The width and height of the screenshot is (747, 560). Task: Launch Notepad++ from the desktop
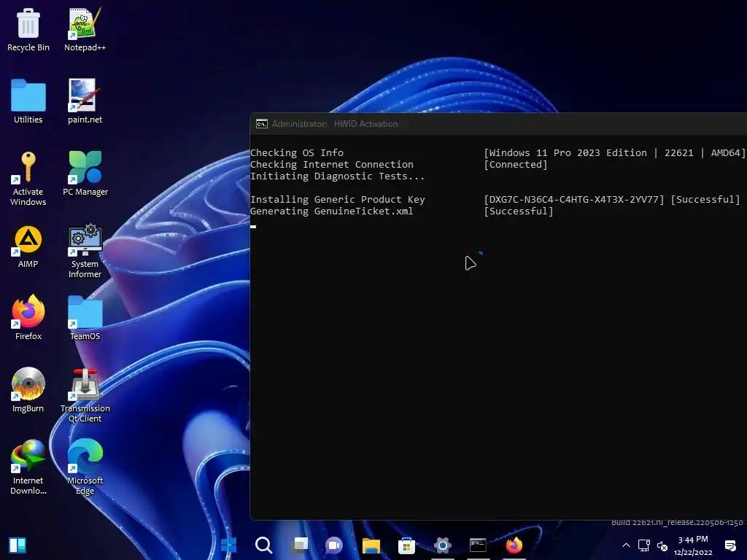[x=85, y=29]
